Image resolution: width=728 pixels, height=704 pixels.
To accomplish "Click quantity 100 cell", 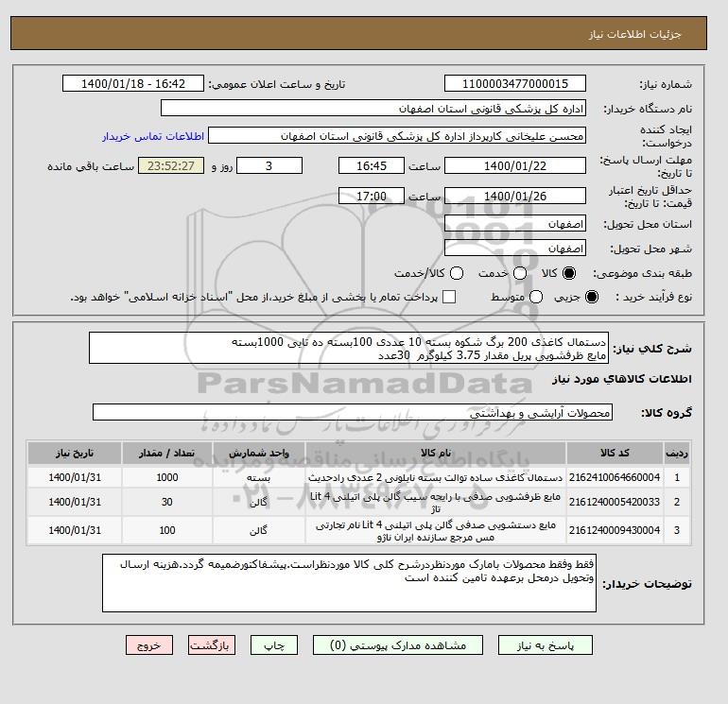I will [167, 530].
